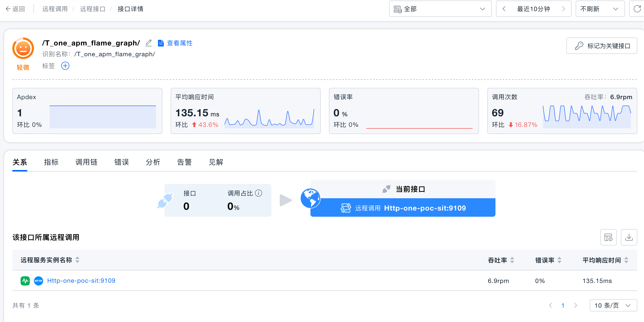Click the blue HTTP icon in row
Screen dimensions: 644x322
[x=39, y=281]
